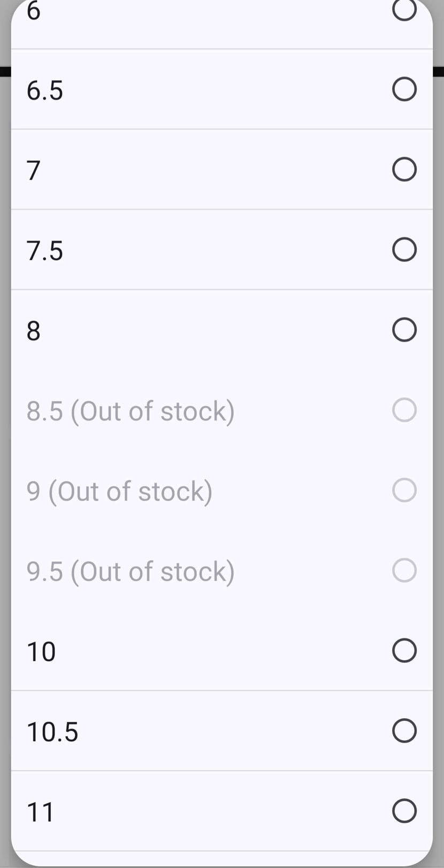444x868 pixels.
Task: Choose the size 10.5 radio button
Action: pos(404,731)
